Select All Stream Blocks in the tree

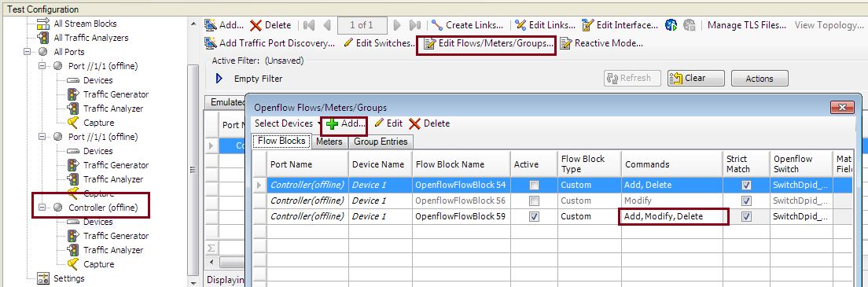pyautogui.click(x=85, y=24)
